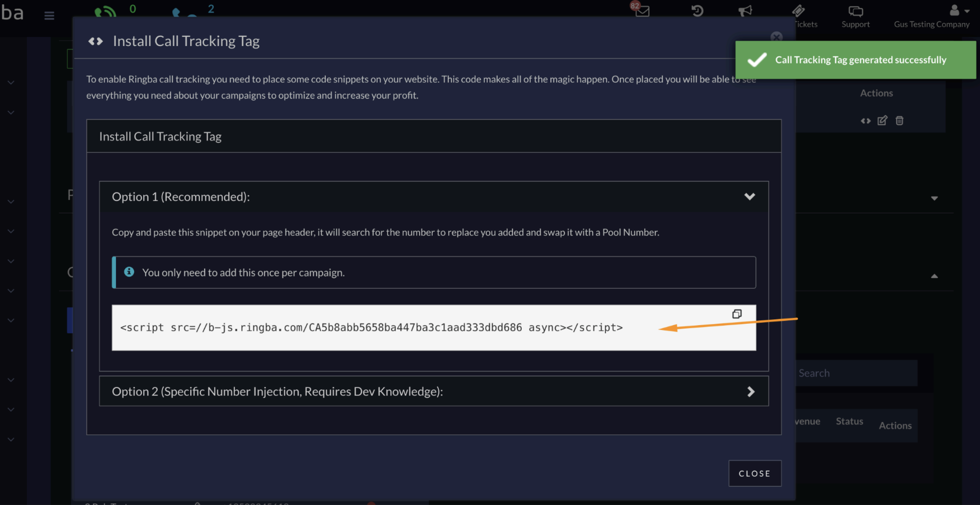Screen dimensions: 980x505
Task: Click the code tag icon under Actions
Action: [865, 121]
